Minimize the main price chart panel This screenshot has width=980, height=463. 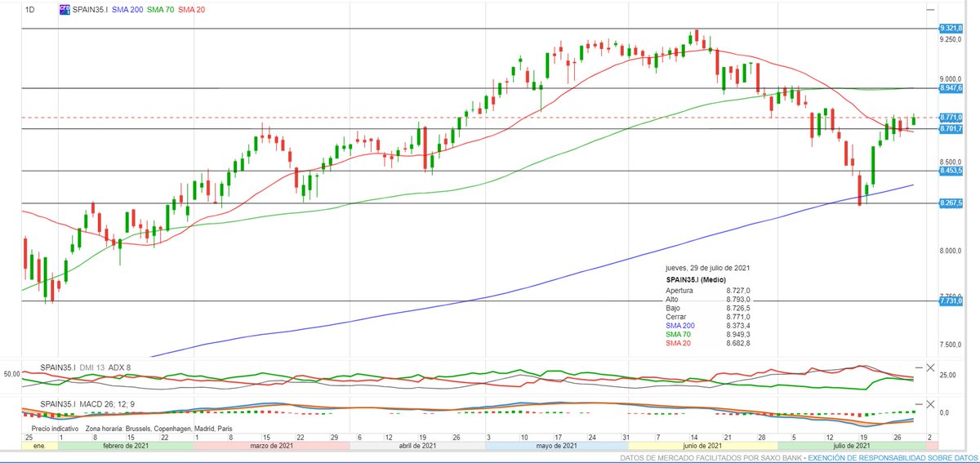[930, 10]
